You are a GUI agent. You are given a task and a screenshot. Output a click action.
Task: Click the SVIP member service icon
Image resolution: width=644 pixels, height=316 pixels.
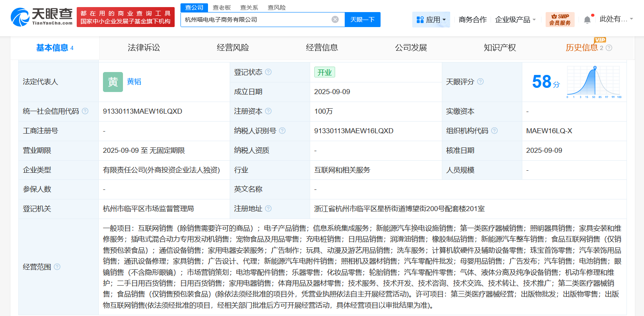coord(560,20)
